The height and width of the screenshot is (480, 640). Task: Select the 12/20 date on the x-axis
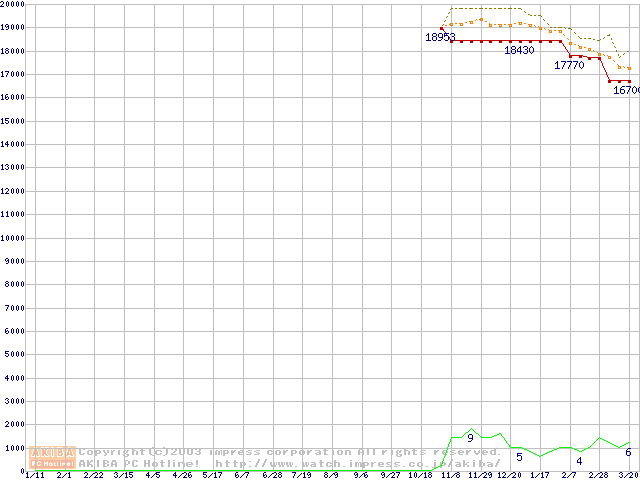tap(510, 475)
